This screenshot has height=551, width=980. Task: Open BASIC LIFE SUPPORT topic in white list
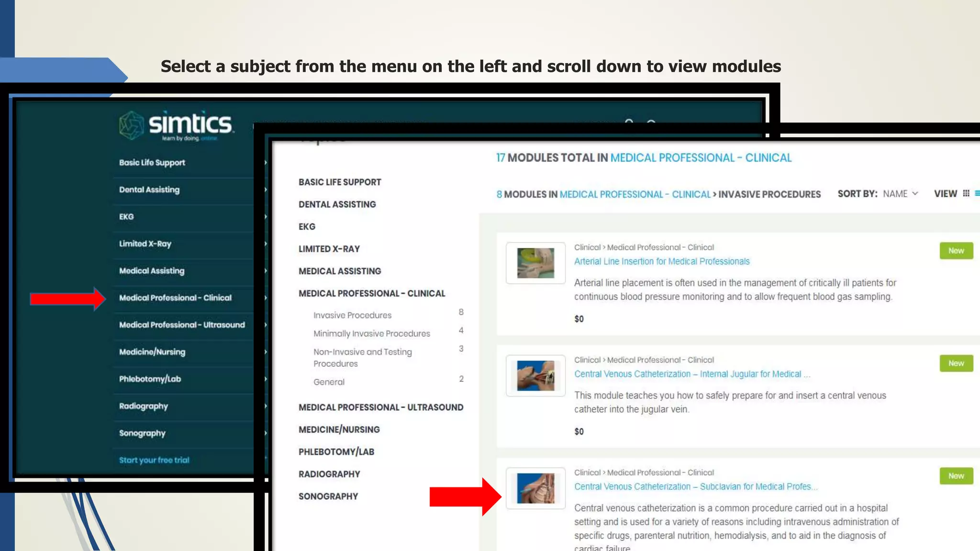[340, 182]
